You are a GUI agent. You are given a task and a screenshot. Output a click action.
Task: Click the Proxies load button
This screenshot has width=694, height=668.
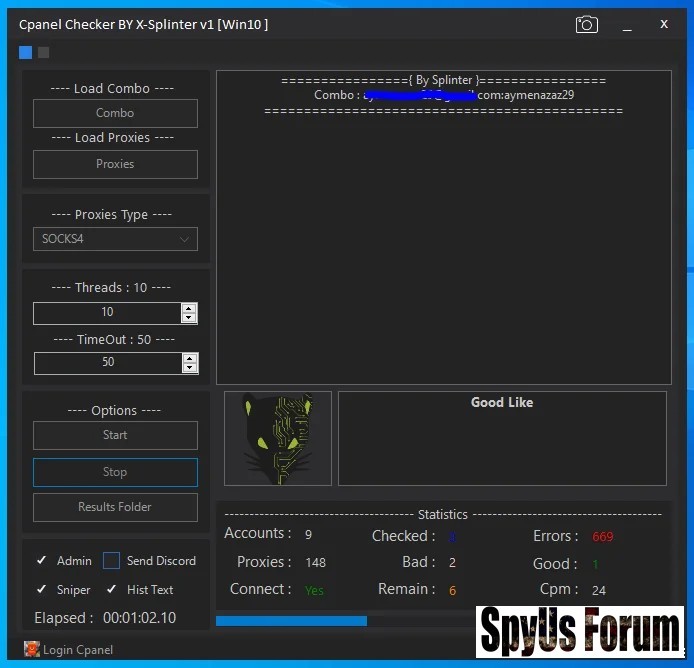(x=115, y=164)
